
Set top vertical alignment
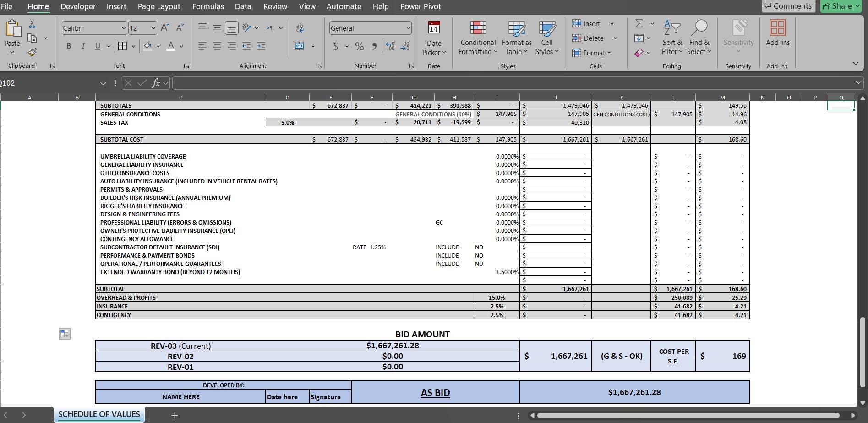202,27
